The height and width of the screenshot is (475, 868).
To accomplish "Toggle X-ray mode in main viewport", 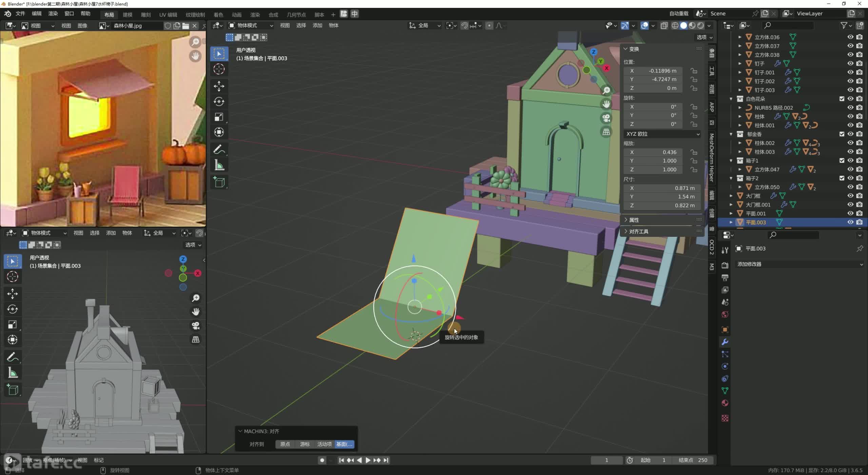I will point(664,25).
